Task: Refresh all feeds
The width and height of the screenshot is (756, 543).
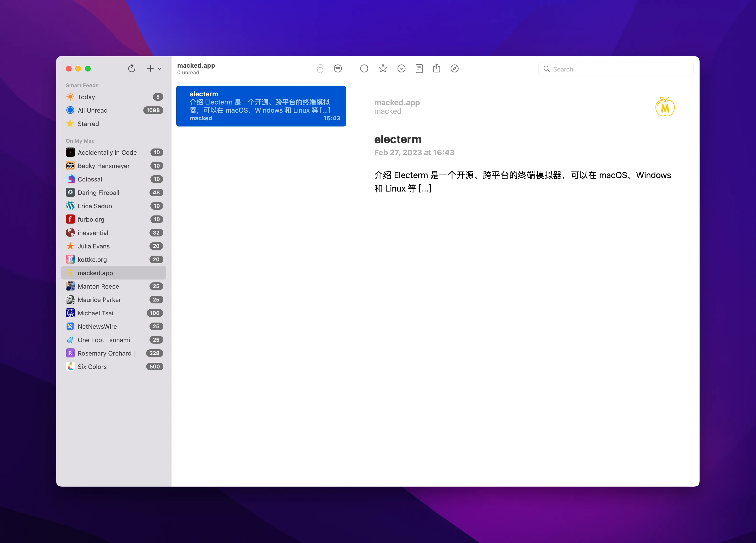Action: (132, 68)
